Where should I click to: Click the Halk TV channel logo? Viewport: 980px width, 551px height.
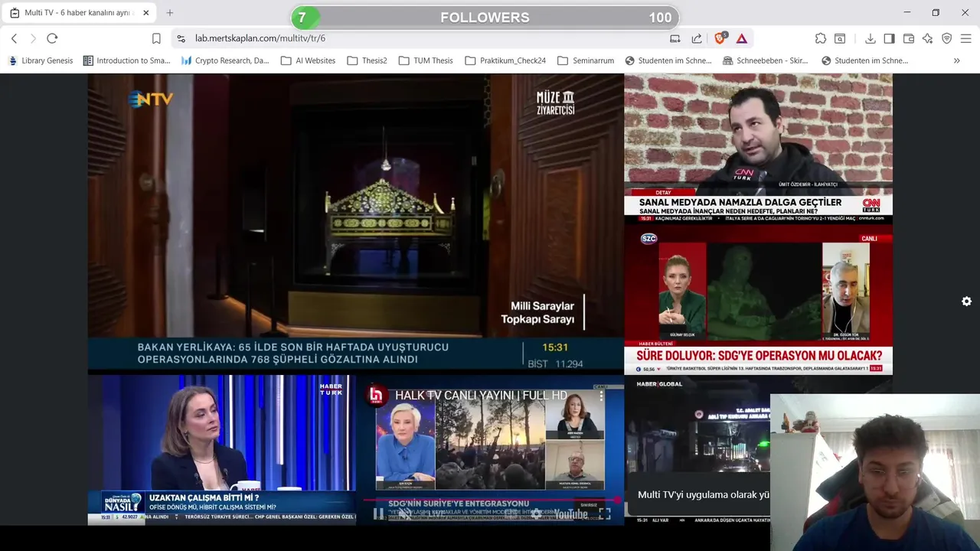coord(376,395)
